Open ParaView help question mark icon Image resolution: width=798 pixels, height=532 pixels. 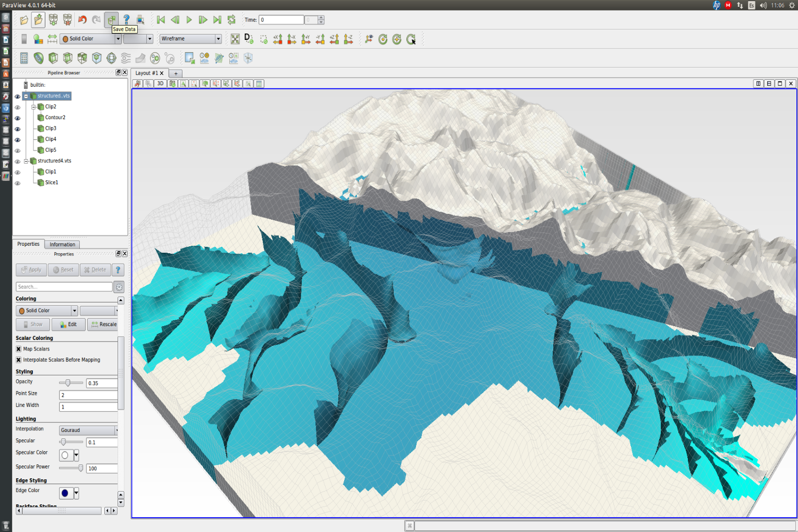(x=126, y=20)
